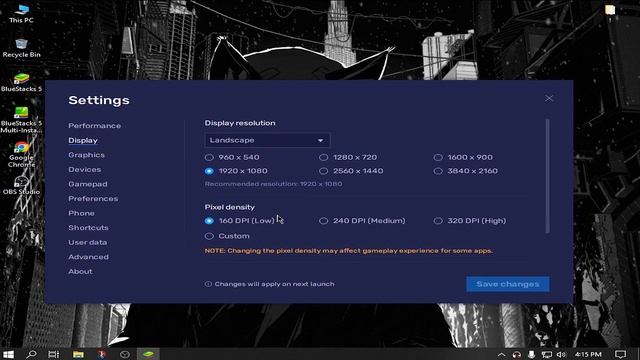Open the Landscape orientation dropdown
The height and width of the screenshot is (360, 640).
pyautogui.click(x=267, y=140)
